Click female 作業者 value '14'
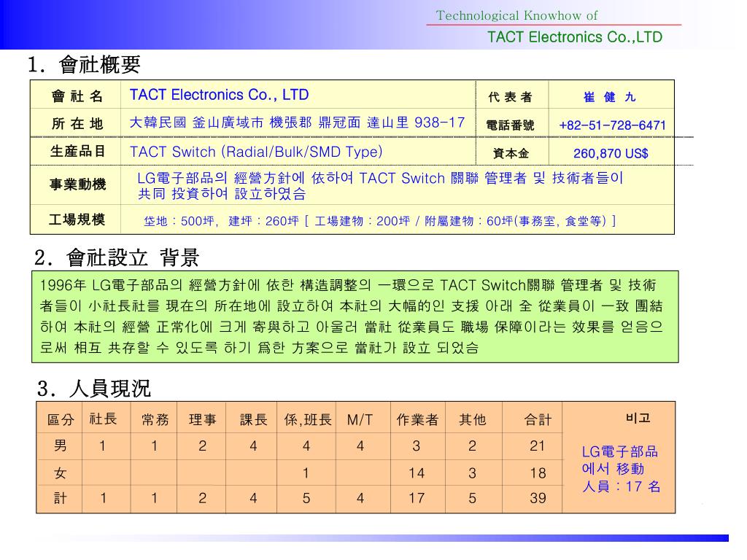This screenshot has height=560, width=747. (417, 472)
